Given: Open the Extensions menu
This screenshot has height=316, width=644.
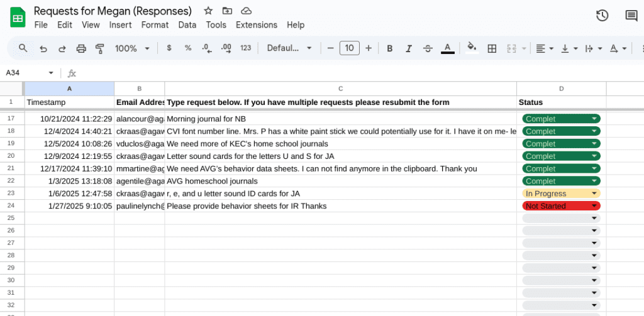Looking at the screenshot, I should tap(256, 25).
